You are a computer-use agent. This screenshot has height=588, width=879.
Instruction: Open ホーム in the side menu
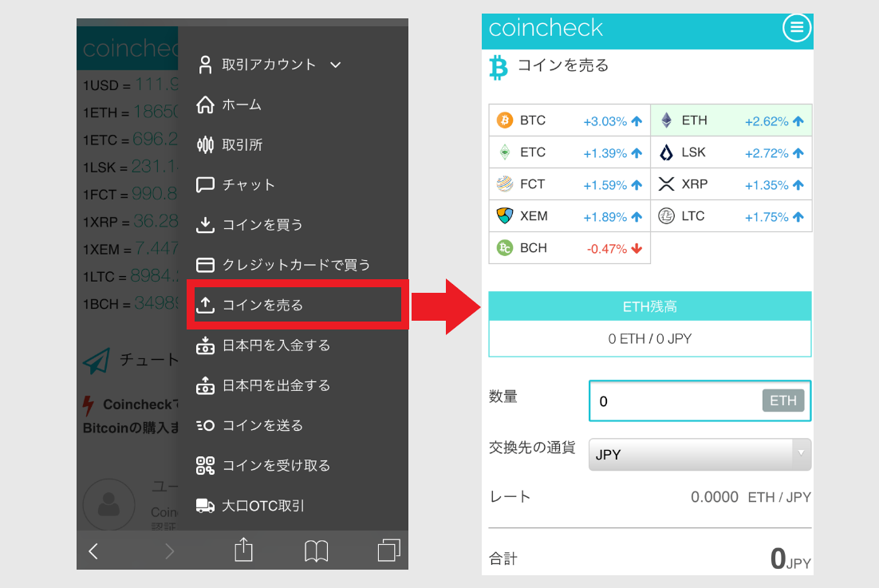242,105
